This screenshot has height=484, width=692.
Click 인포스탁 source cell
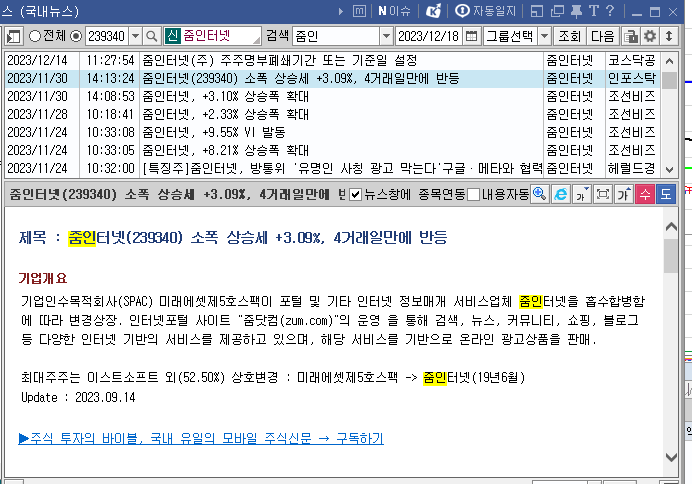tap(632, 79)
